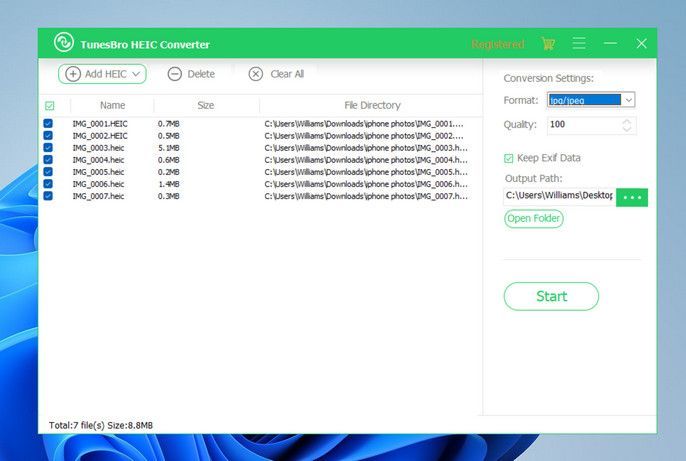Select the IMG_0007.heic file name
The image size is (686, 461).
click(x=98, y=196)
